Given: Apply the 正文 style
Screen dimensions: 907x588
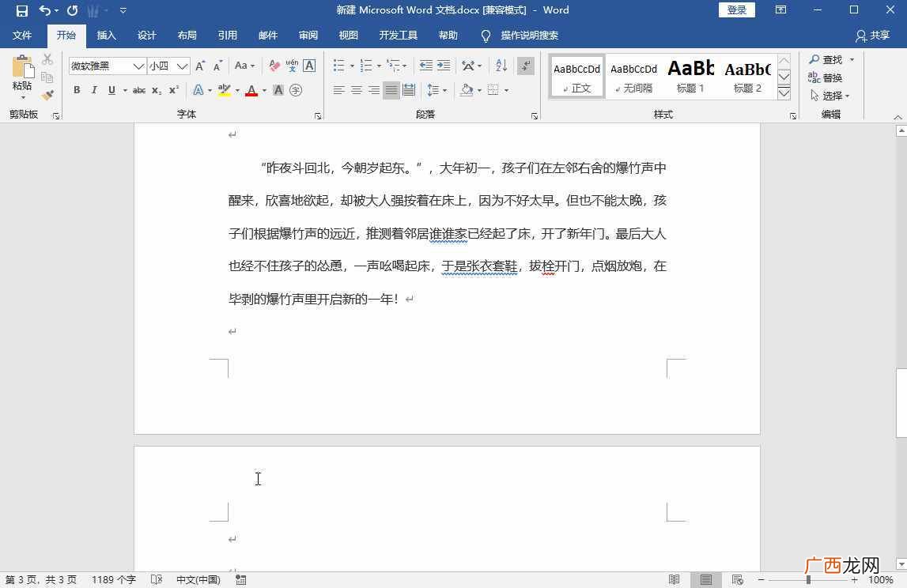Looking at the screenshot, I should click(576, 77).
